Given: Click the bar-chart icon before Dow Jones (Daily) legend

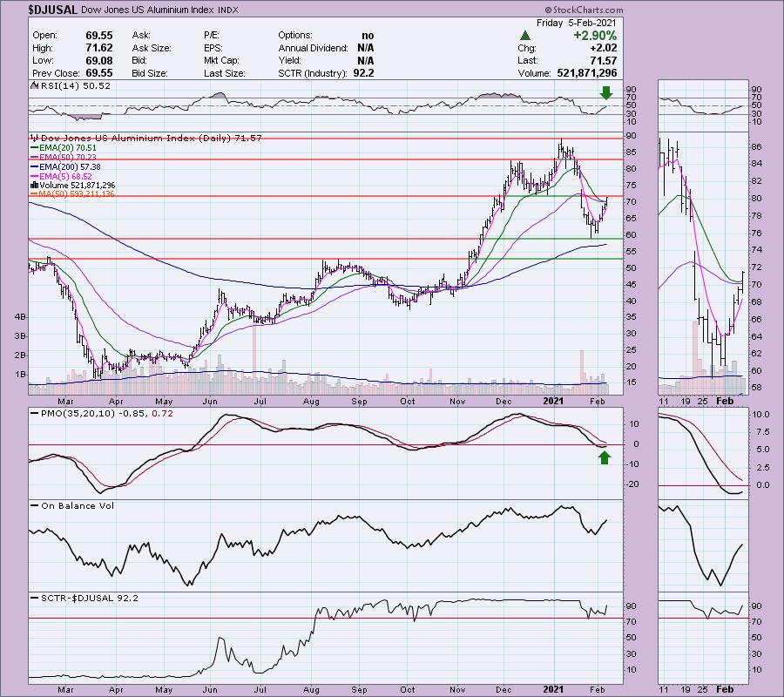Looking at the screenshot, I should tap(35, 138).
